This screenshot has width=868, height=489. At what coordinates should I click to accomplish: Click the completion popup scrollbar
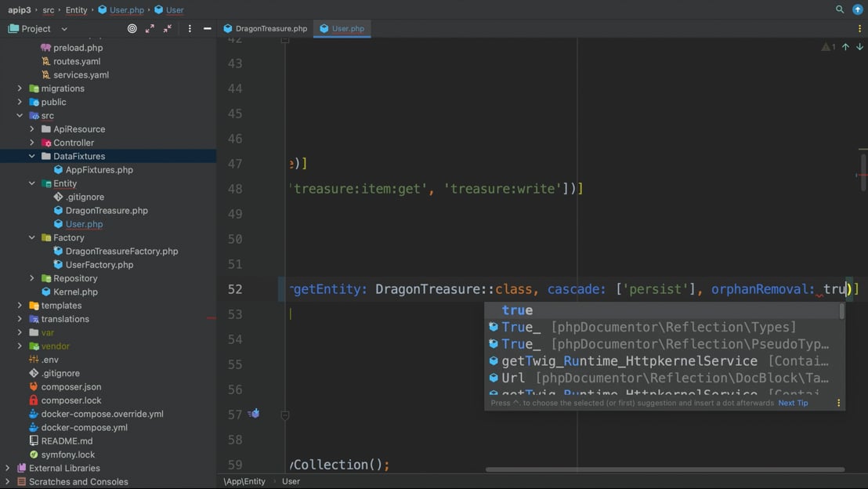841,311
